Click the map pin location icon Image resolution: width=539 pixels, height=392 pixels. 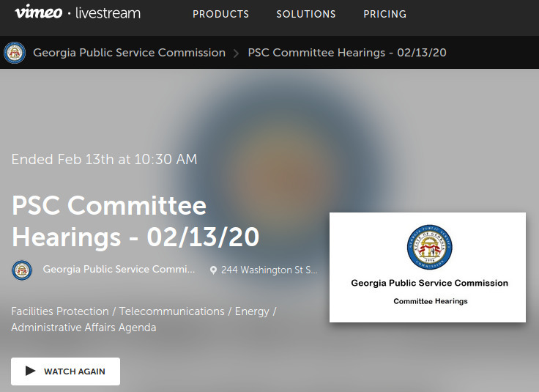pyautogui.click(x=213, y=270)
